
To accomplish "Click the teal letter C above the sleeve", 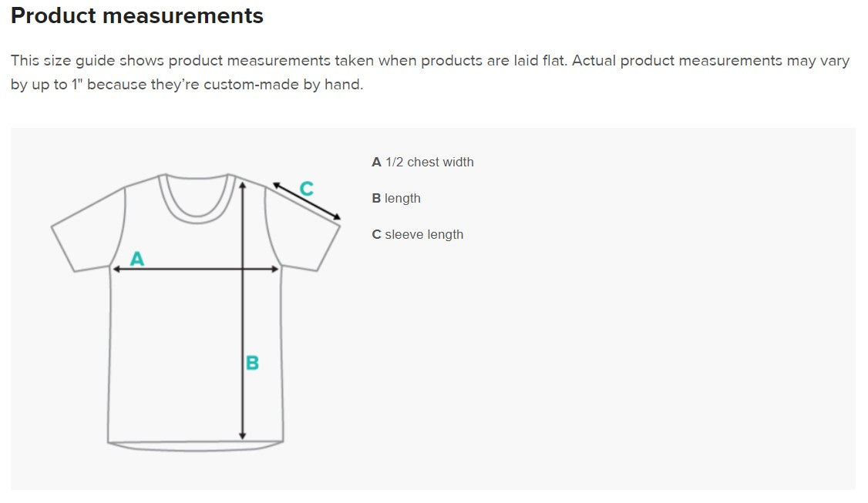I will tap(306, 189).
